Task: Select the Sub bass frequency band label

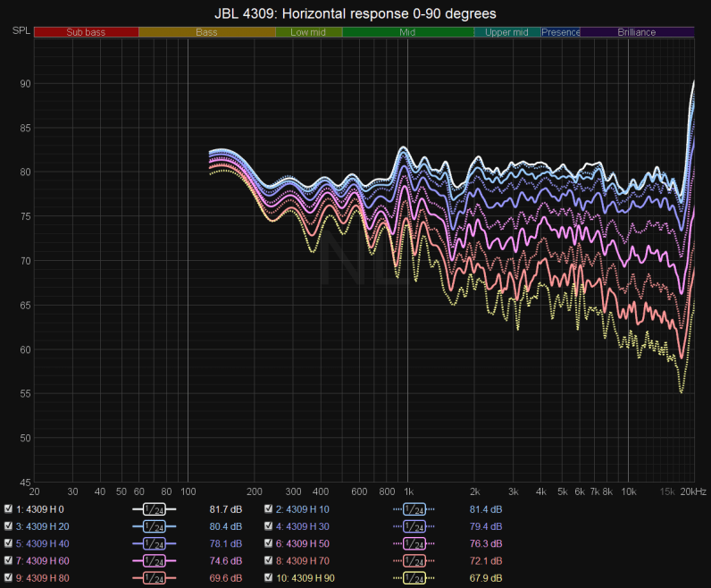Action: (87, 32)
